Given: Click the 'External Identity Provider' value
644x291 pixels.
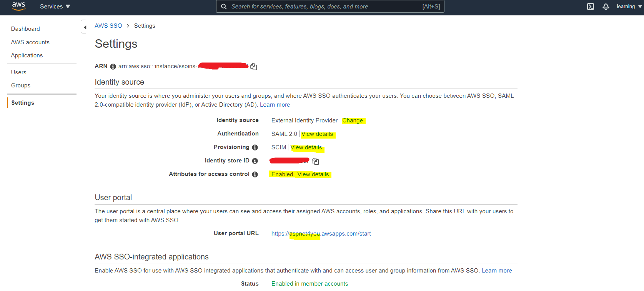Looking at the screenshot, I should click(x=305, y=120).
